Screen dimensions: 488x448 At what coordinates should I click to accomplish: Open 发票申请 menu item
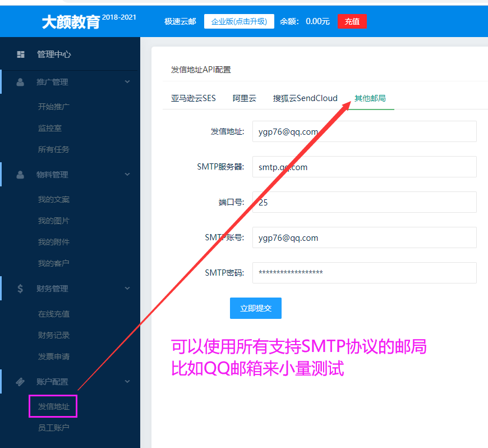point(53,356)
